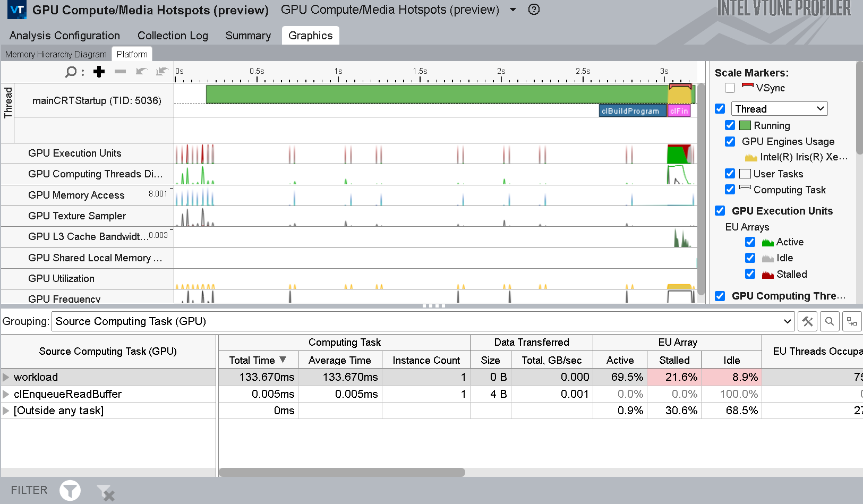Viewport: 863px width, 504px height.
Task: Switch to the Summary tab
Action: [x=248, y=36]
